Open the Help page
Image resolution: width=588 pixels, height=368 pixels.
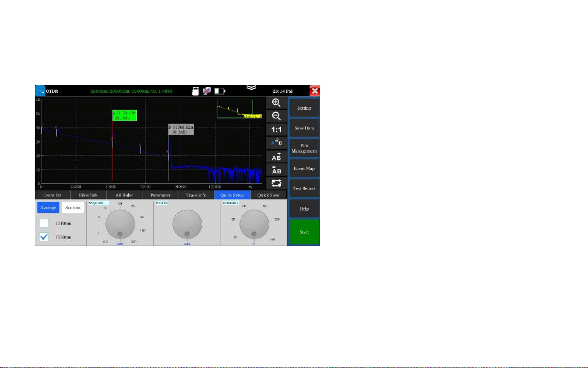304,209
